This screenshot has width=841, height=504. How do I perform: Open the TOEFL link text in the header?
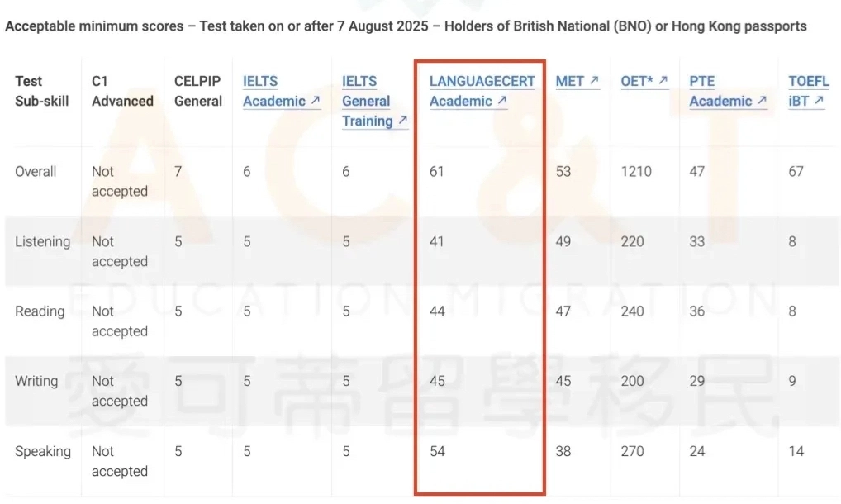[x=808, y=81]
